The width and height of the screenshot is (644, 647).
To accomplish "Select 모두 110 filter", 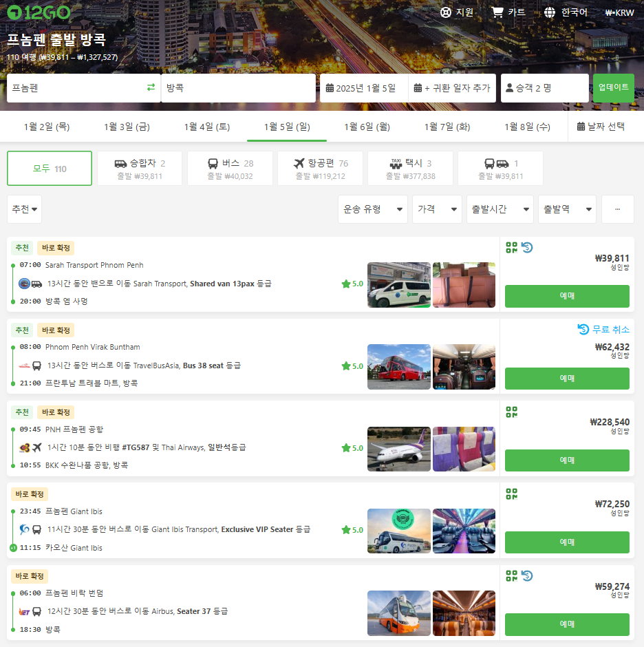I will (x=50, y=169).
